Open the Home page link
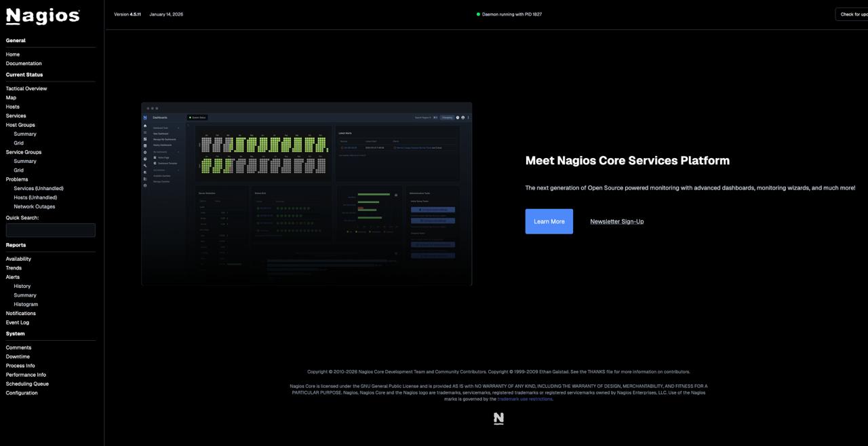Screen dimensions: 868x446 13,54
